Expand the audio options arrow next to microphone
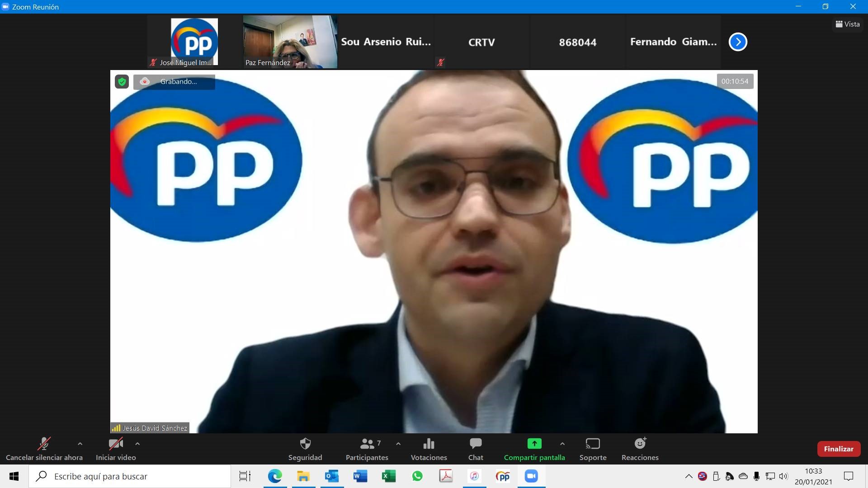The image size is (868, 488). [x=80, y=444]
